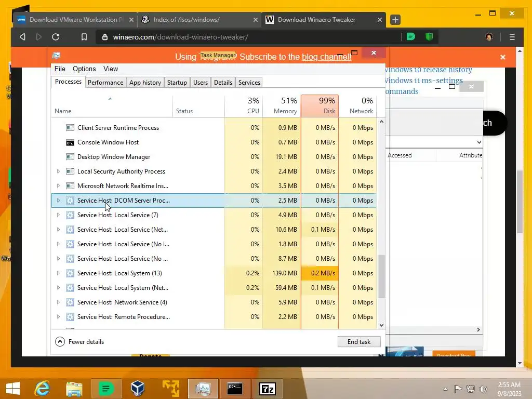Open the orange network app on taskbar
Viewport: 532px width, 399px height.
170,389
